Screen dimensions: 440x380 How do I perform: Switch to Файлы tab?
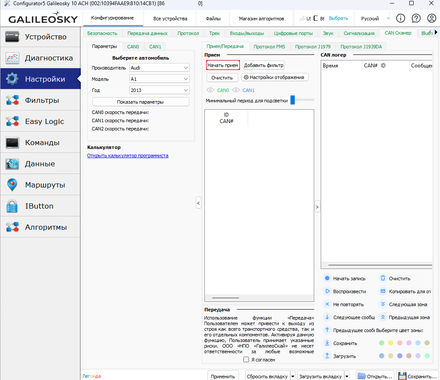coord(213,19)
